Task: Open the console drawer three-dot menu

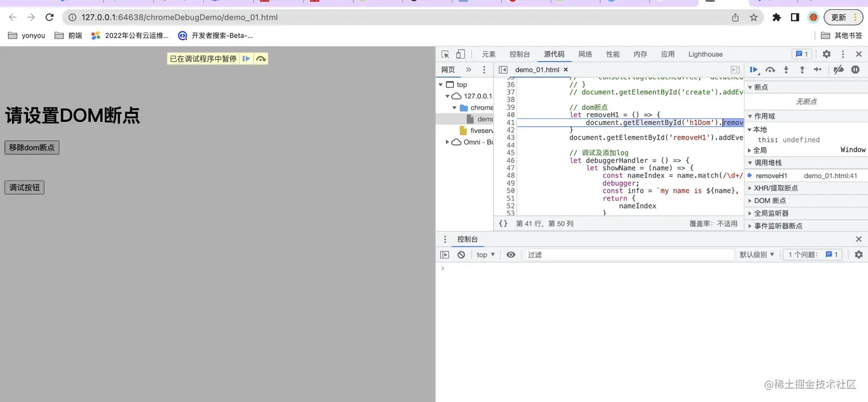Action: pos(445,239)
